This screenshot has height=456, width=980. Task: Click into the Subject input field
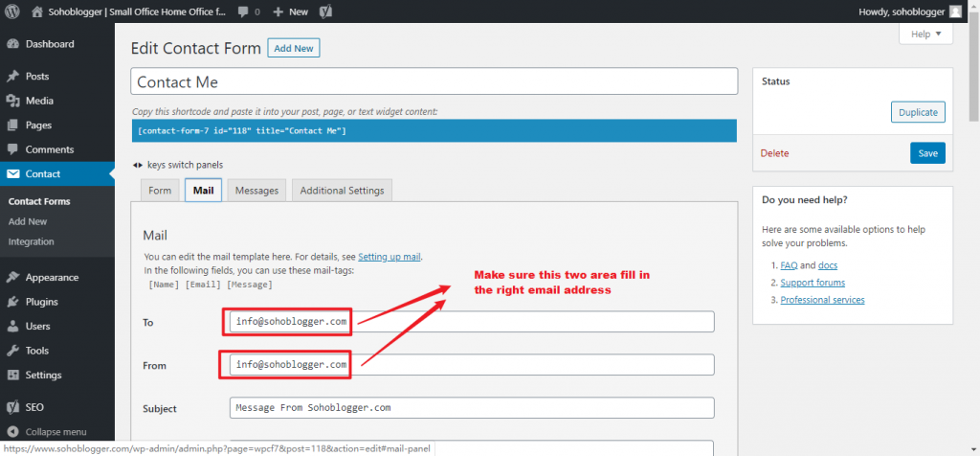(x=472, y=407)
